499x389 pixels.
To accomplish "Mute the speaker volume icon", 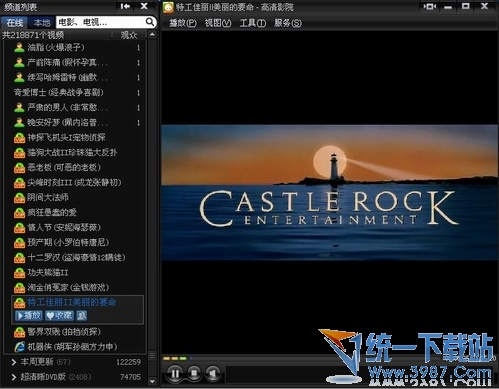I will pos(213,373).
